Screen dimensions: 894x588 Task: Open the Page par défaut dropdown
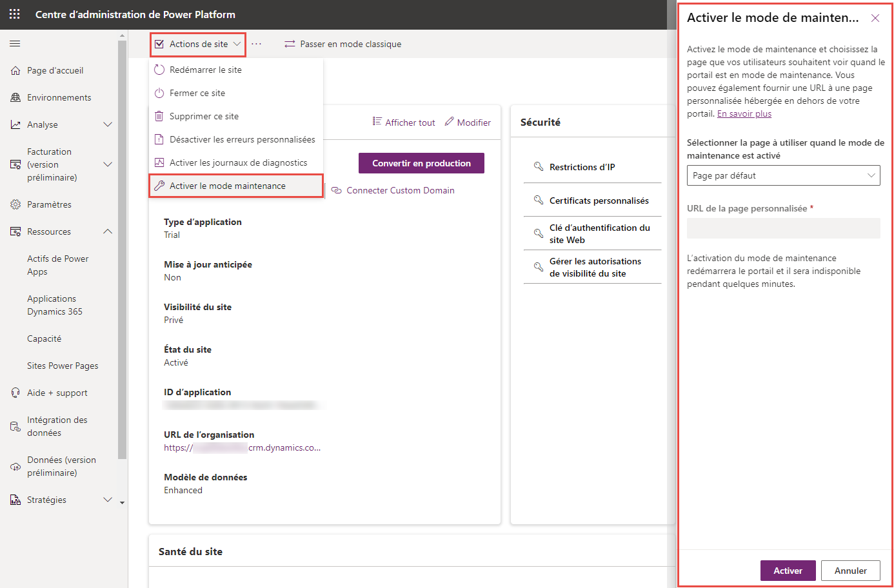click(x=784, y=175)
